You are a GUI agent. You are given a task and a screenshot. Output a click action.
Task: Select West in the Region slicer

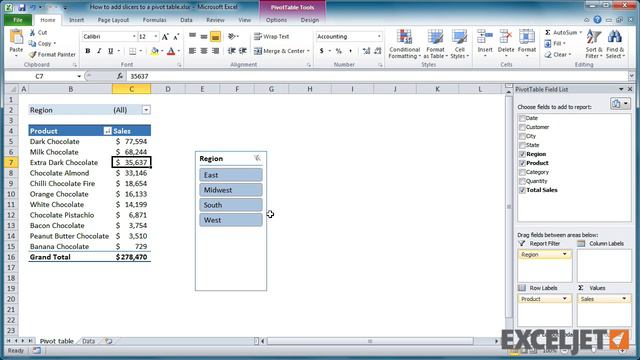point(231,220)
